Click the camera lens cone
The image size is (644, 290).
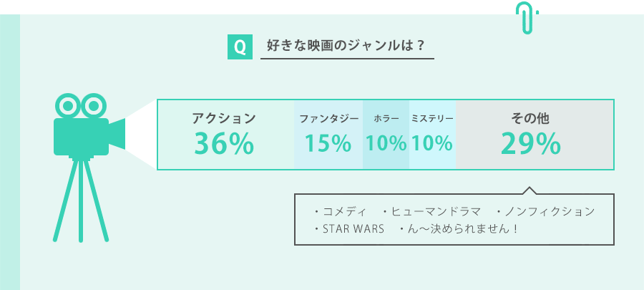click(x=117, y=134)
